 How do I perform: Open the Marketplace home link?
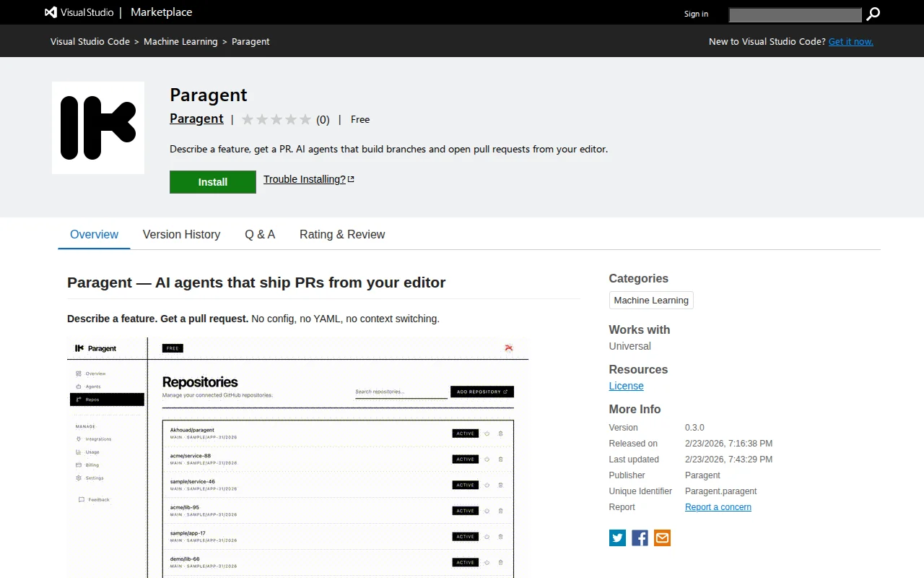161,12
